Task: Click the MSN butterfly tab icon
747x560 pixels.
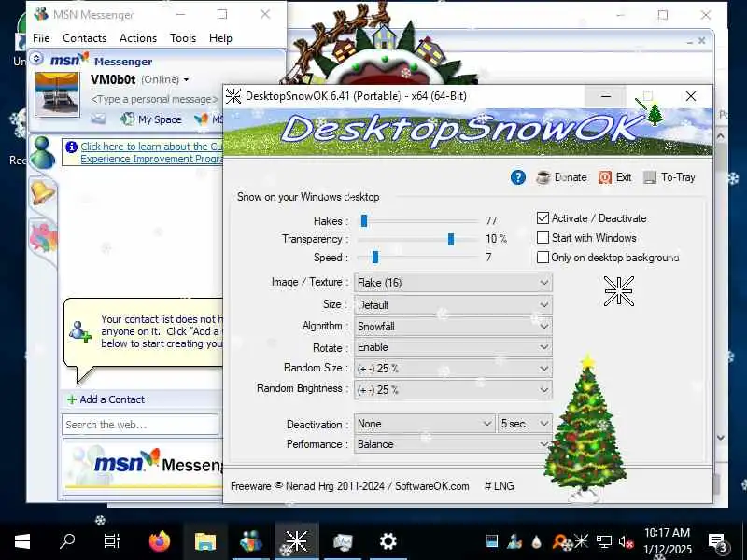Action: click(x=43, y=237)
